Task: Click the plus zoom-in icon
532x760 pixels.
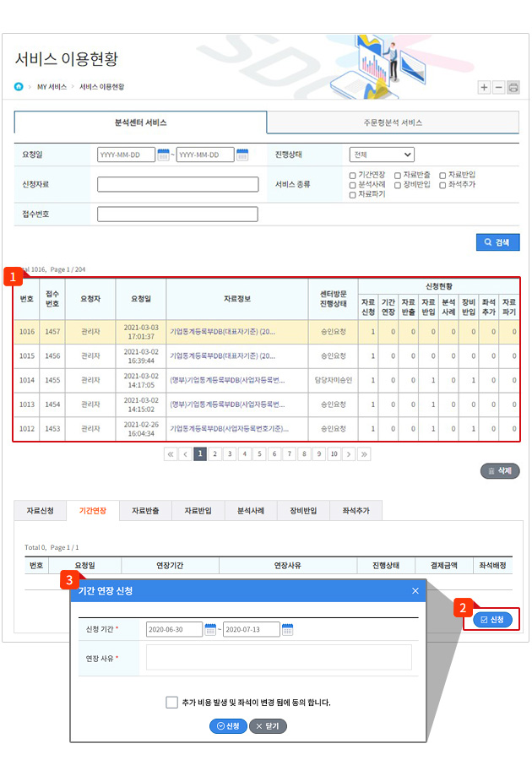Action: pyautogui.click(x=484, y=87)
